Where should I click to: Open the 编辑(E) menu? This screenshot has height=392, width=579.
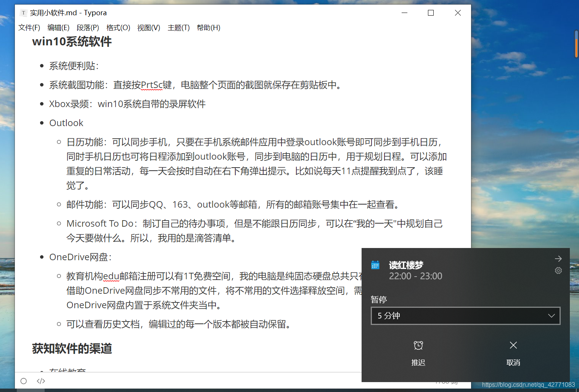click(58, 28)
